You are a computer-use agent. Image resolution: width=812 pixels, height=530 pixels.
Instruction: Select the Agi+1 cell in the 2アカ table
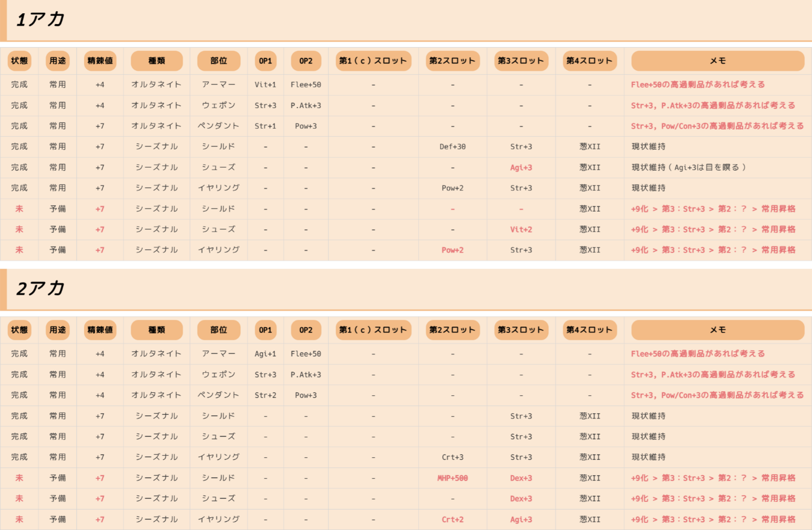point(265,354)
